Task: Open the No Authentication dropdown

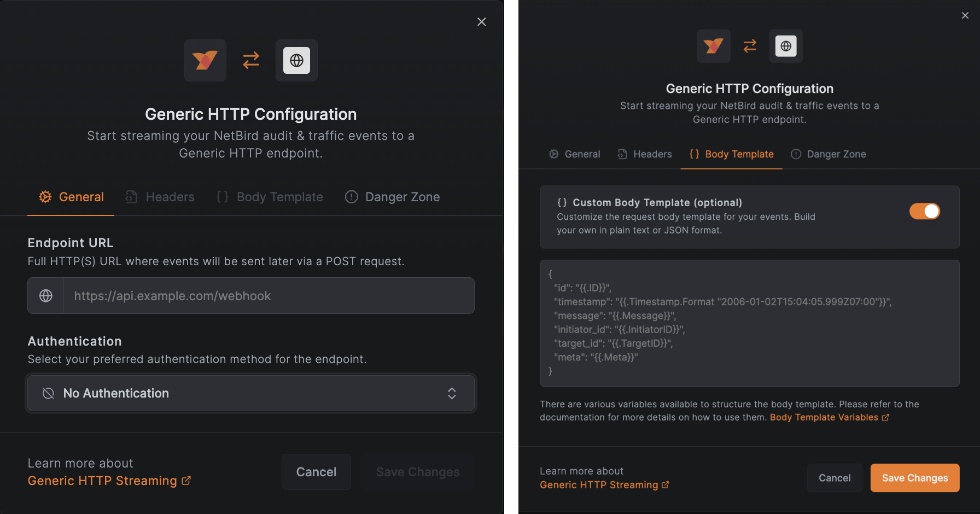Action: [x=250, y=393]
